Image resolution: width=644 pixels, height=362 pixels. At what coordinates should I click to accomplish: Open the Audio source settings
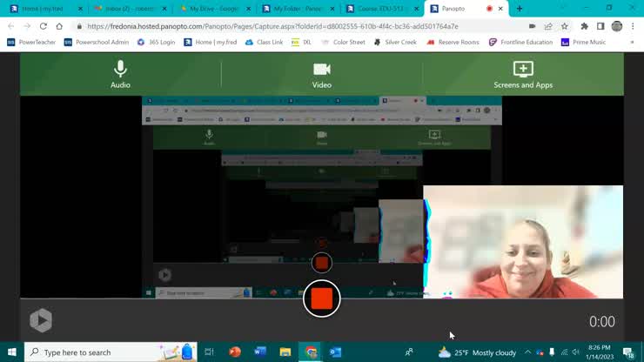point(120,74)
